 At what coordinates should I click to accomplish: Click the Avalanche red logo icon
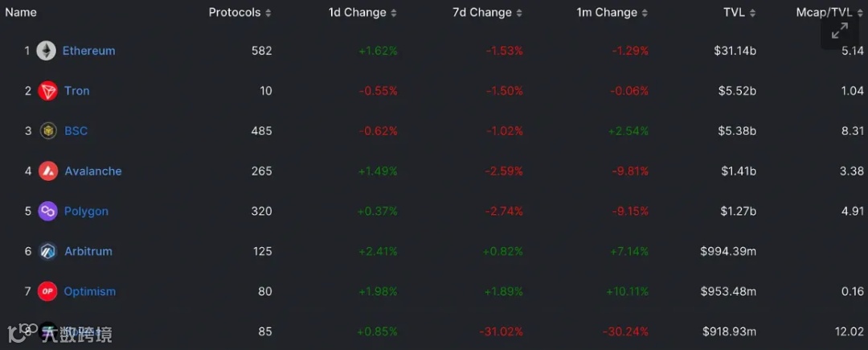point(48,171)
